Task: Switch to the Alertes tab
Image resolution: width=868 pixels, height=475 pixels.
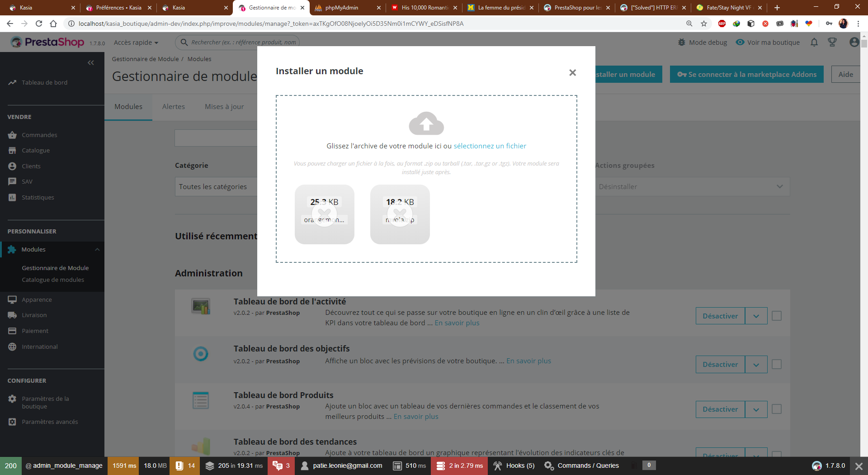Action: [174, 107]
